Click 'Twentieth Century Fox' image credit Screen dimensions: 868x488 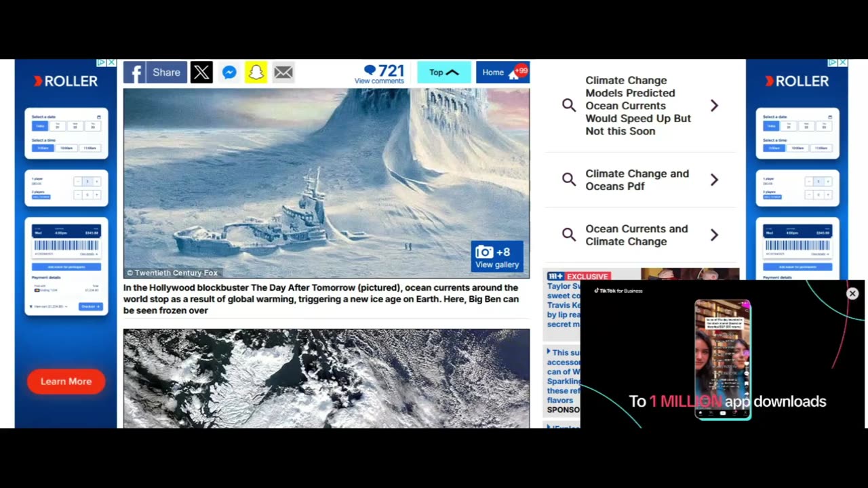(172, 273)
